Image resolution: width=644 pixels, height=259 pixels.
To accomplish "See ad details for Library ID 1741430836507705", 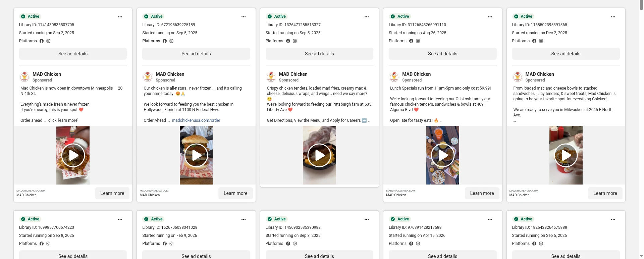I will [73, 54].
